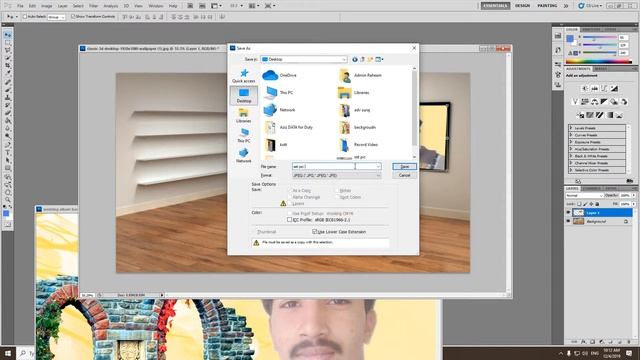Open the Network item in file list
The image size is (640, 360).
pos(280,110)
